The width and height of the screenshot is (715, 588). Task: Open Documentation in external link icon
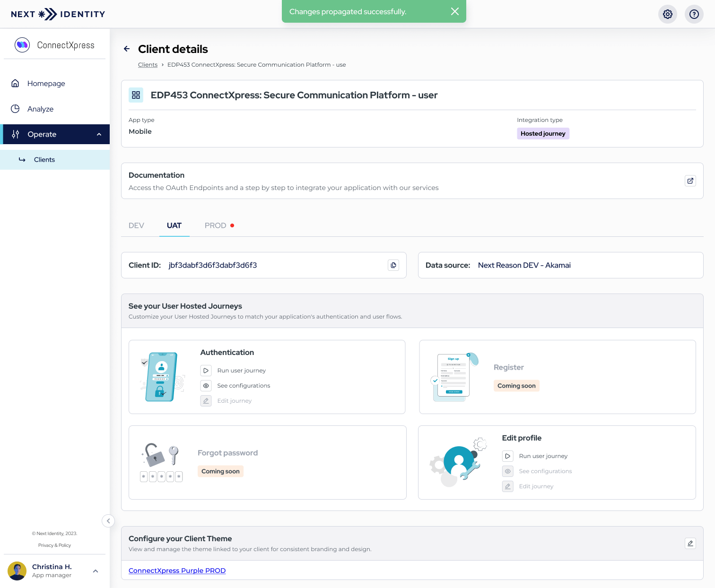690,181
